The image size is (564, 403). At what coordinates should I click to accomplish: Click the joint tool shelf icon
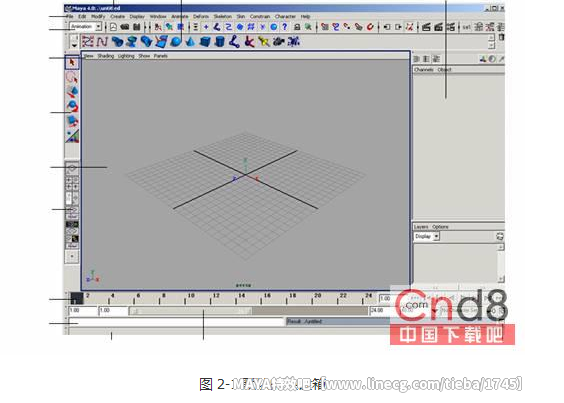coord(234,42)
